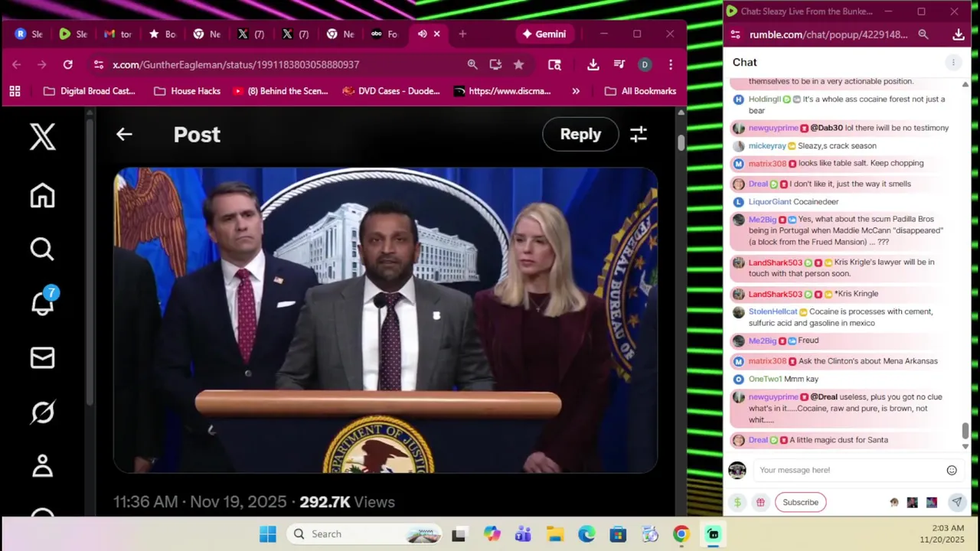Send chat message with paper plane icon
Screen dimensions: 980x551
[x=956, y=503]
